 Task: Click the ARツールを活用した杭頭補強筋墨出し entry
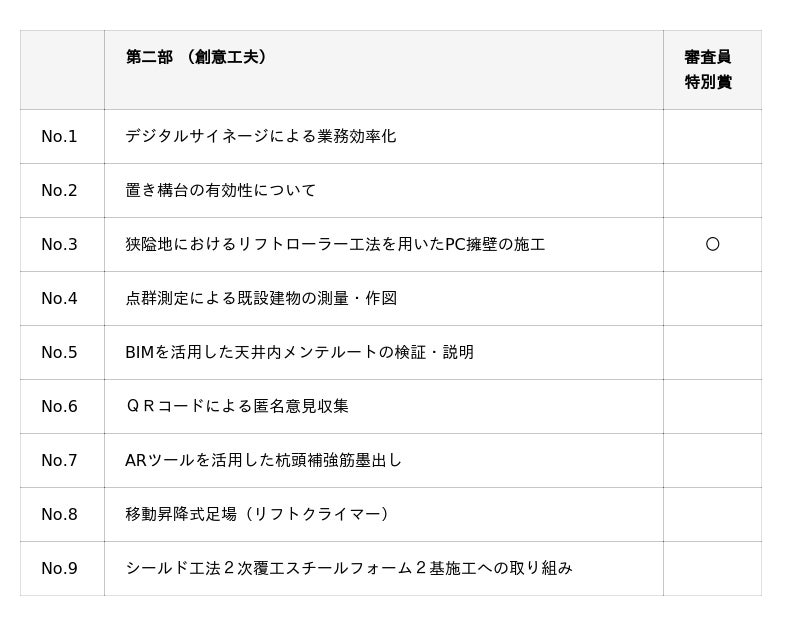tap(263, 460)
